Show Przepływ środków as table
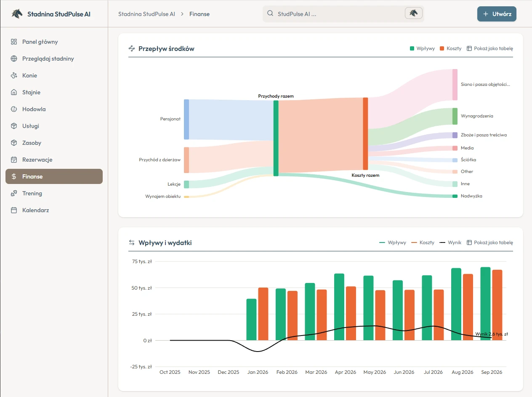 (x=490, y=48)
